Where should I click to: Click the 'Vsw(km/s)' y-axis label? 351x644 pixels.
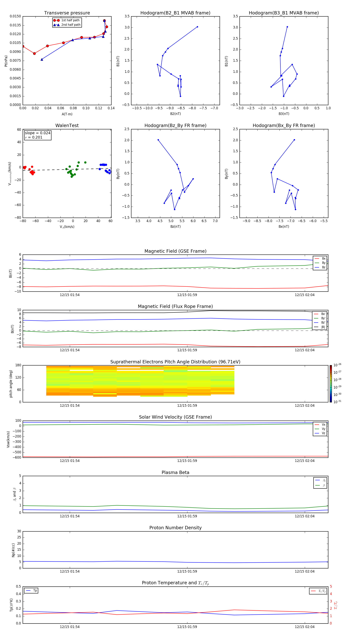tap(8, 439)
